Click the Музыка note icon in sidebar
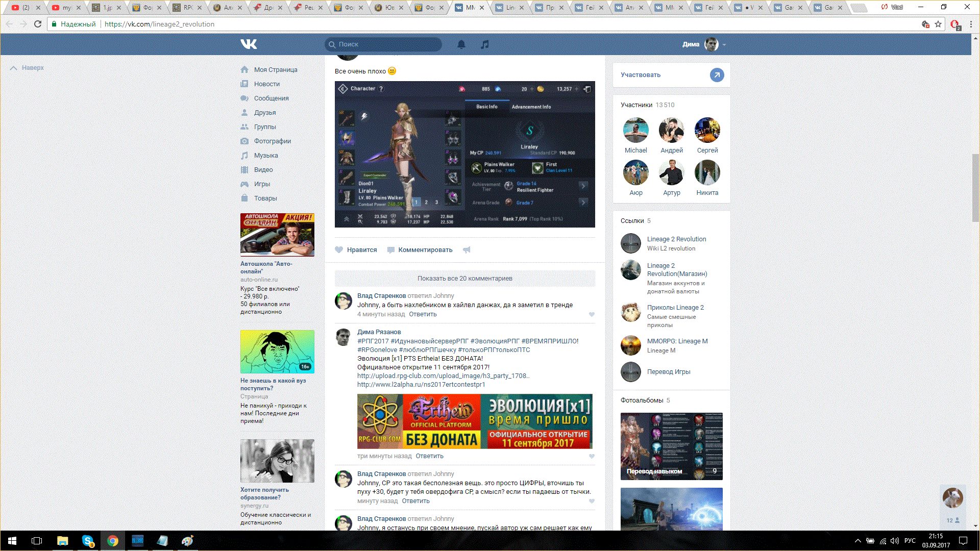This screenshot has height=551, width=980. click(x=244, y=156)
